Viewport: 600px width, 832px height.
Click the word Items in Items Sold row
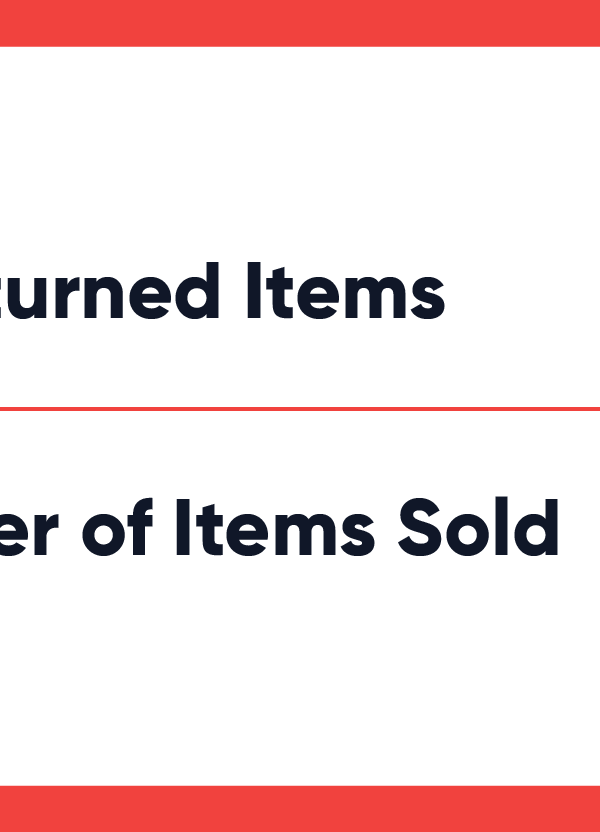[275, 527]
